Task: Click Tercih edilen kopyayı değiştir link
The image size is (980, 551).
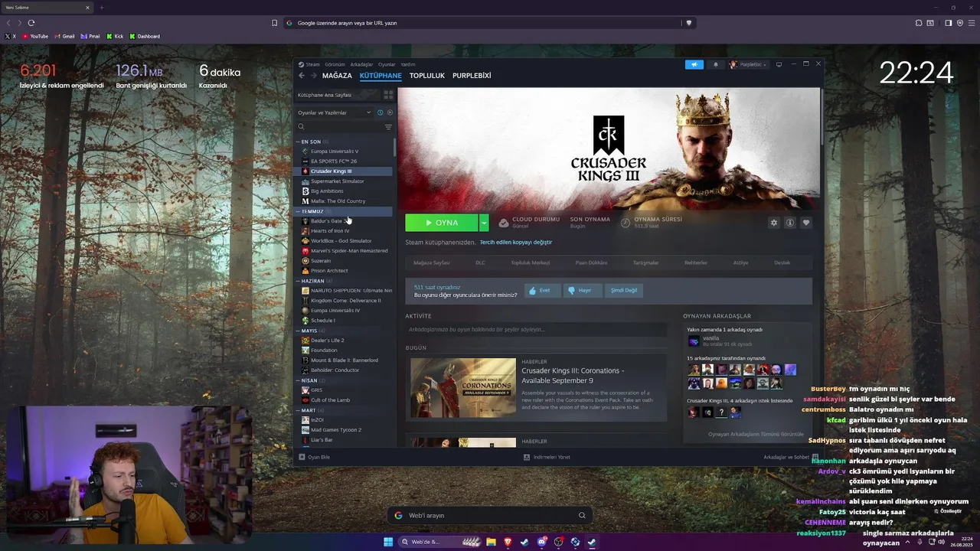Action: click(515, 242)
